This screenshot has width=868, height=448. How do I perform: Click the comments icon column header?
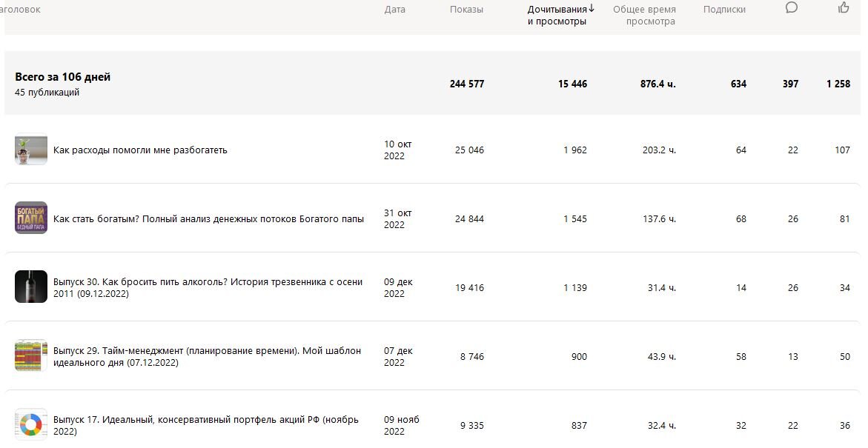[x=792, y=8]
